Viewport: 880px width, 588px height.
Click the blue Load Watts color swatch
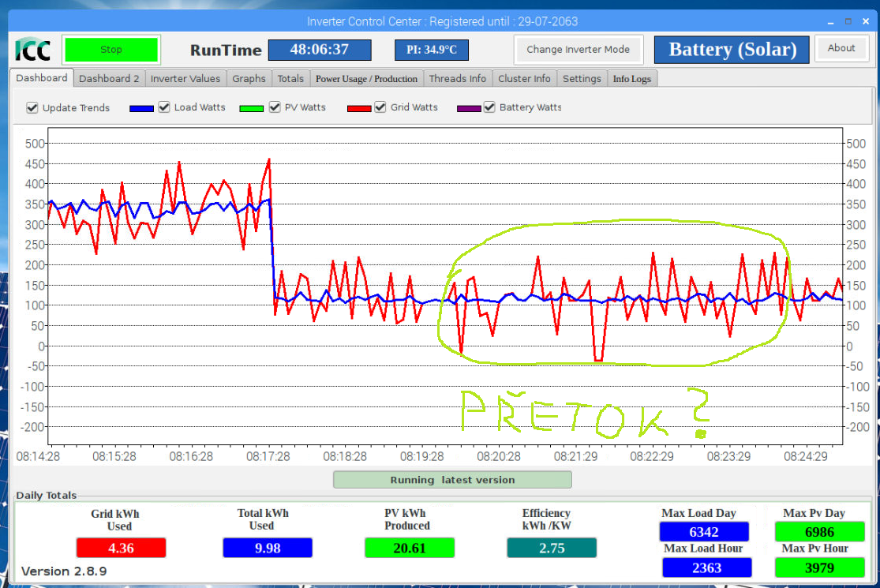tap(141, 108)
